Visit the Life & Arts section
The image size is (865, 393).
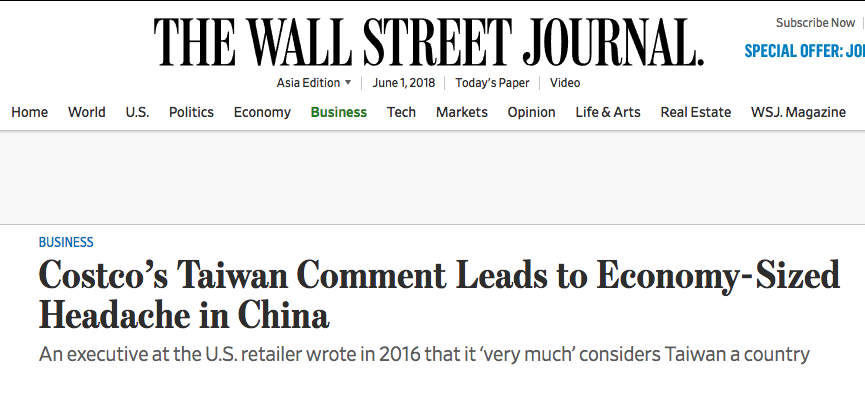[608, 112]
